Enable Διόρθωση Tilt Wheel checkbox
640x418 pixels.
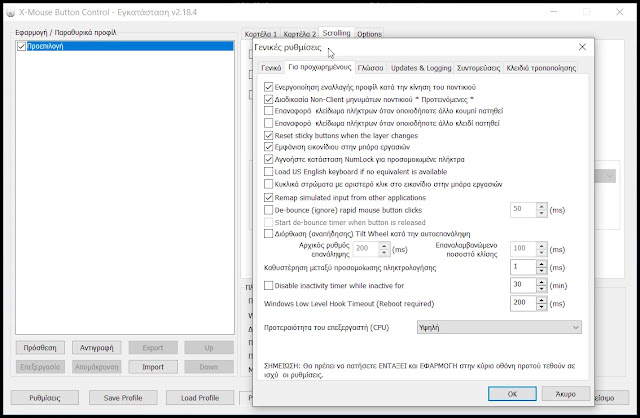pos(268,233)
